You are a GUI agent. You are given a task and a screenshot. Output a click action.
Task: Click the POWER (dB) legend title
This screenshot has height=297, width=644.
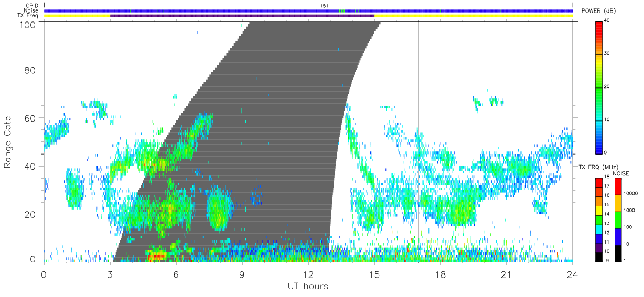[597, 10]
